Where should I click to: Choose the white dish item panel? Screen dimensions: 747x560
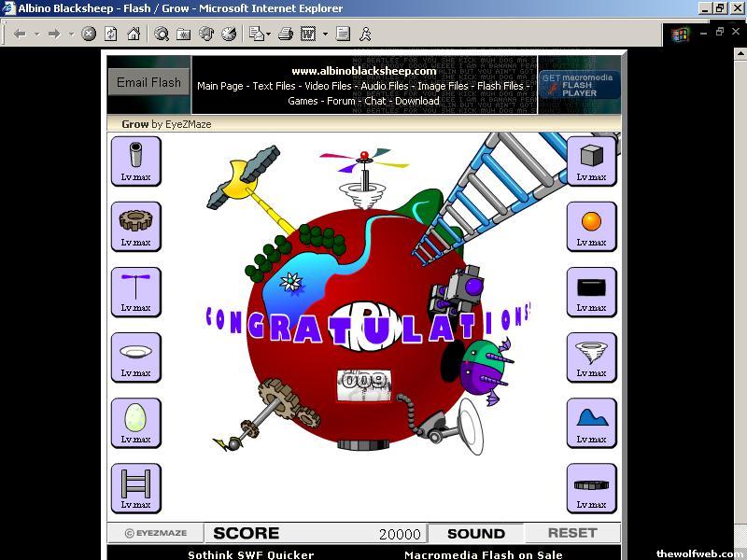[135, 357]
